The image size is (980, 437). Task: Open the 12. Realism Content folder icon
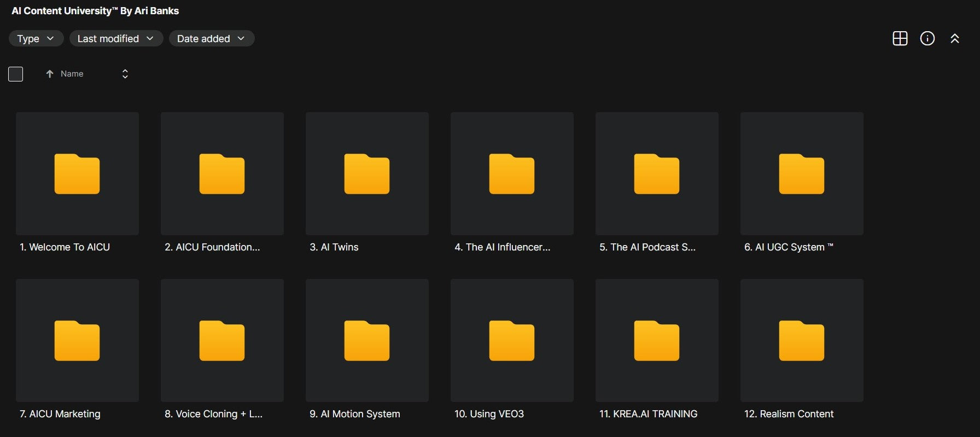pyautogui.click(x=802, y=341)
